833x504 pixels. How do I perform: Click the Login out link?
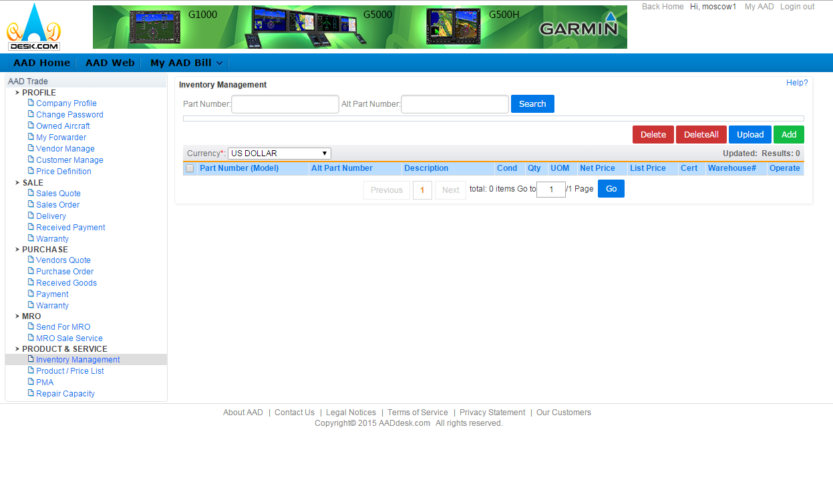pos(798,7)
